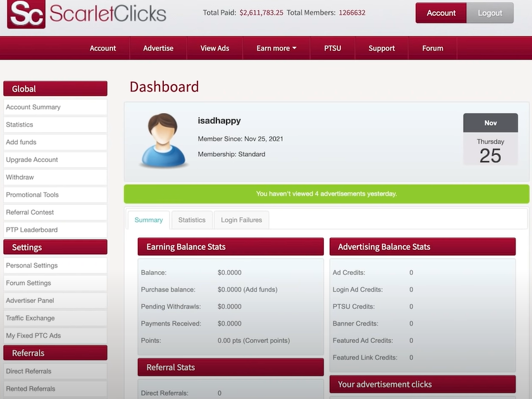Open Promotional Tools sidebar link
This screenshot has height=399, width=532.
(55, 195)
